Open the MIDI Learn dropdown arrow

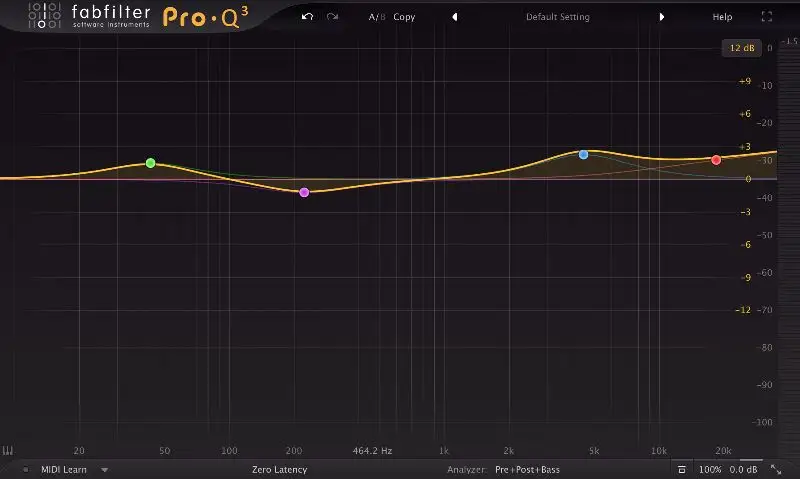(104, 469)
